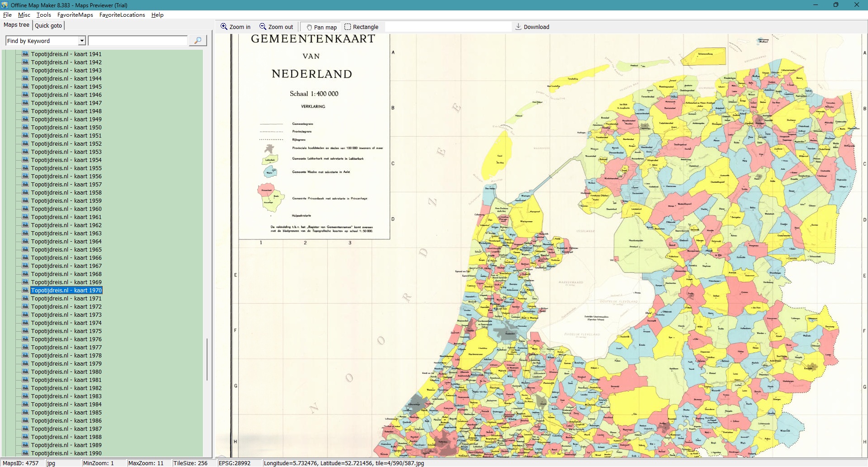
Task: Click the toolbar text field beside Rectangle
Action: click(448, 27)
